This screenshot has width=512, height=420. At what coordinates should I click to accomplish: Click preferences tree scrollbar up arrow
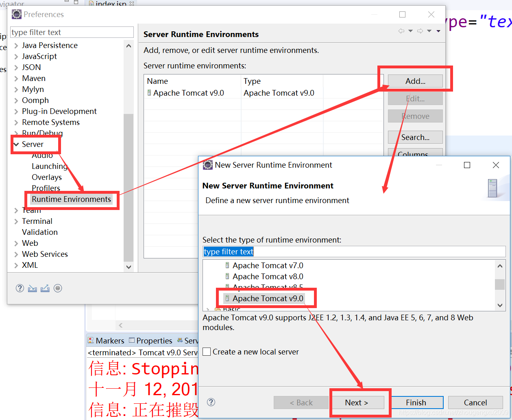click(x=129, y=46)
